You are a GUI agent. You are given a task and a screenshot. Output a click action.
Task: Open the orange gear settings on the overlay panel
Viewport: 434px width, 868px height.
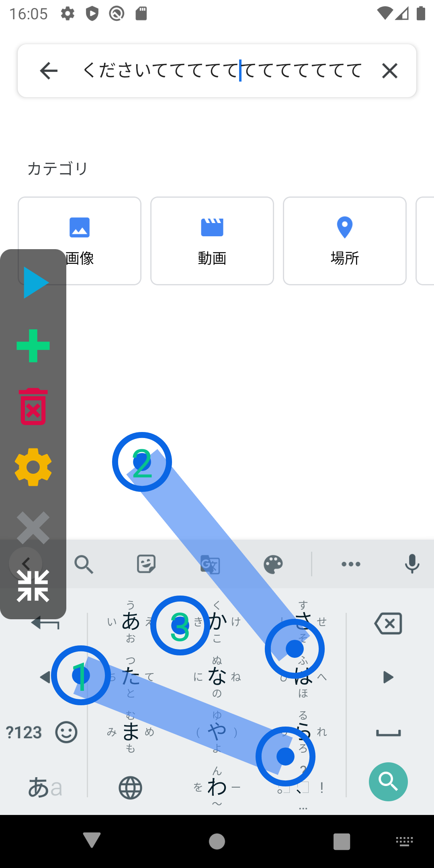coord(33,467)
